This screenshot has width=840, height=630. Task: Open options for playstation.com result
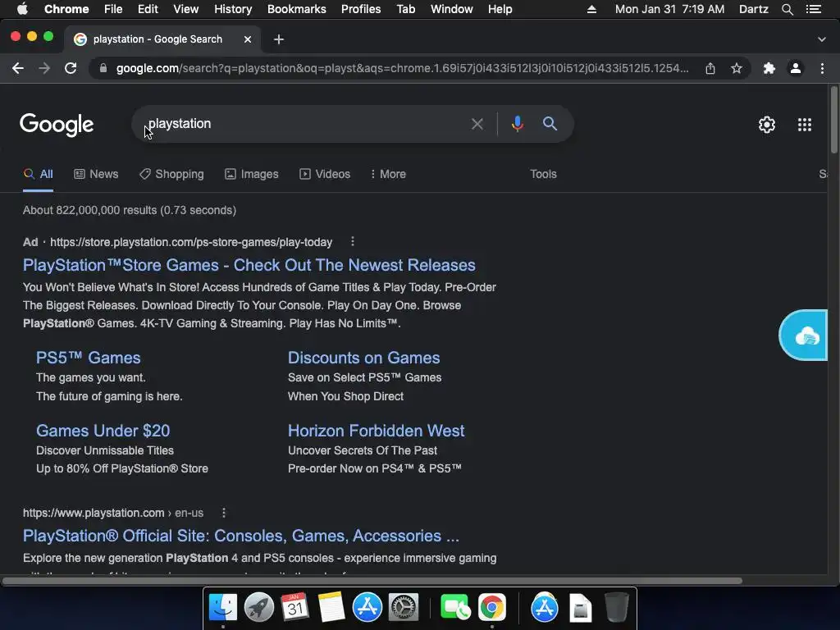pos(224,513)
